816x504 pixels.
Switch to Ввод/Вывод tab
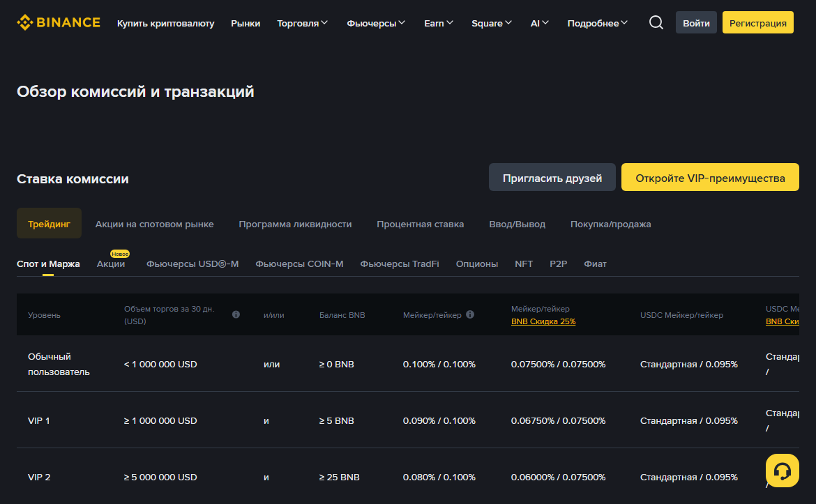tap(517, 224)
